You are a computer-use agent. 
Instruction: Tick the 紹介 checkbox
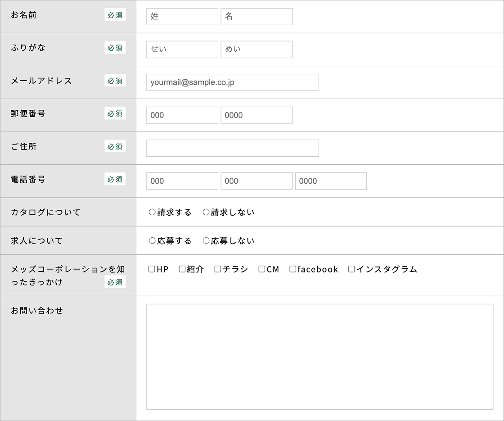coord(182,269)
